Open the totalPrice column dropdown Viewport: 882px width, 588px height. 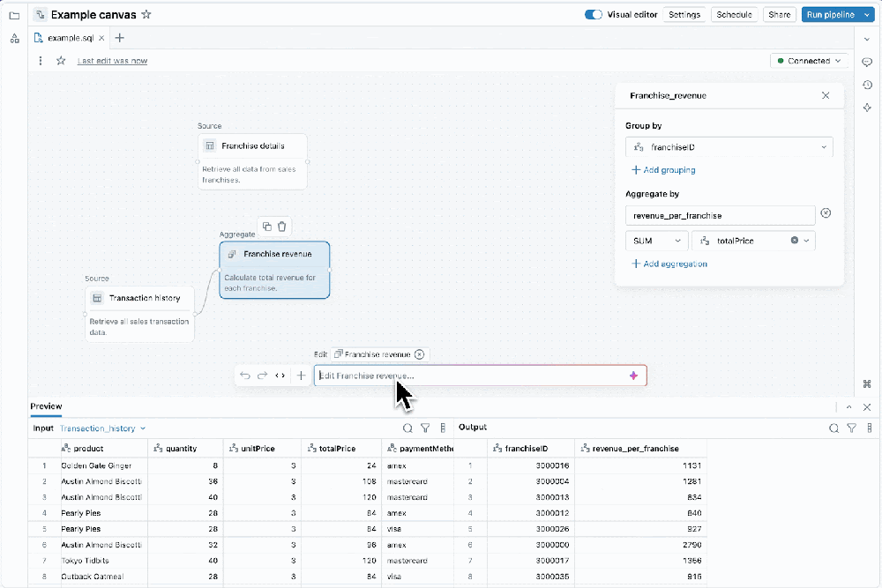click(x=753, y=241)
